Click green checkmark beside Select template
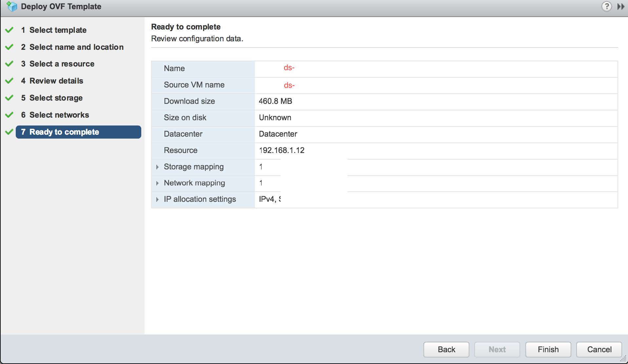Screen dimensions: 628x364 [x=9, y=30]
